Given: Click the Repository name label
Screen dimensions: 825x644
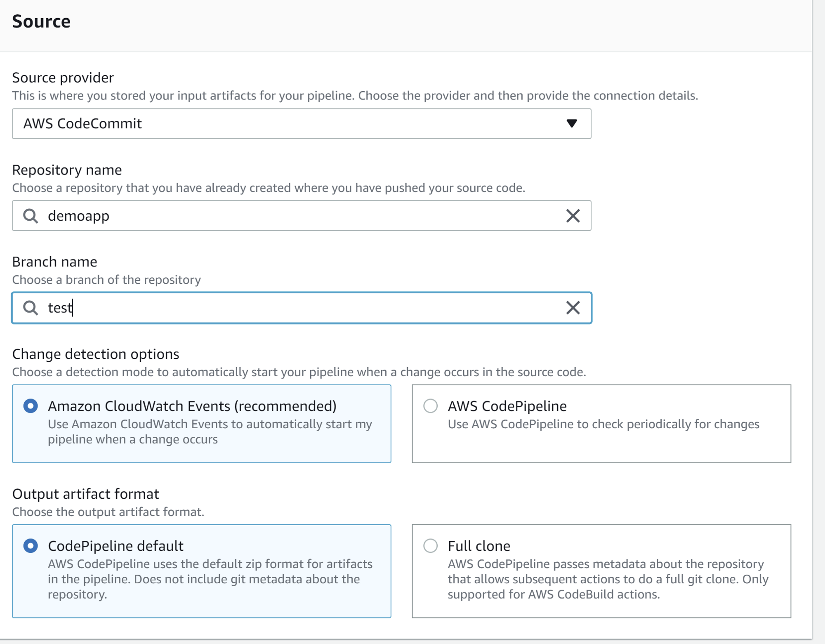Looking at the screenshot, I should [67, 170].
